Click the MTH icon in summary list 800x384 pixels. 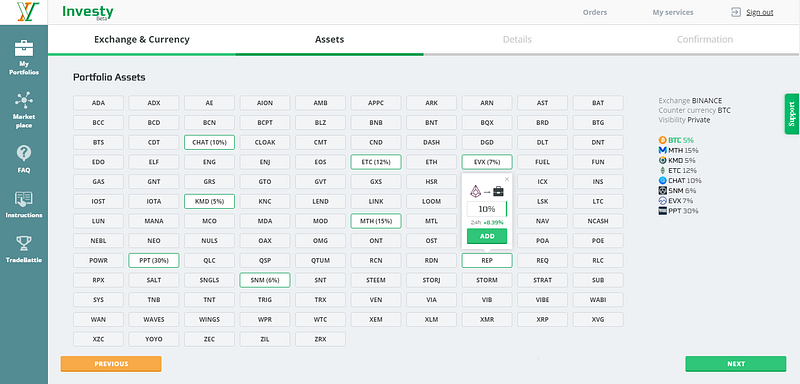pos(663,150)
